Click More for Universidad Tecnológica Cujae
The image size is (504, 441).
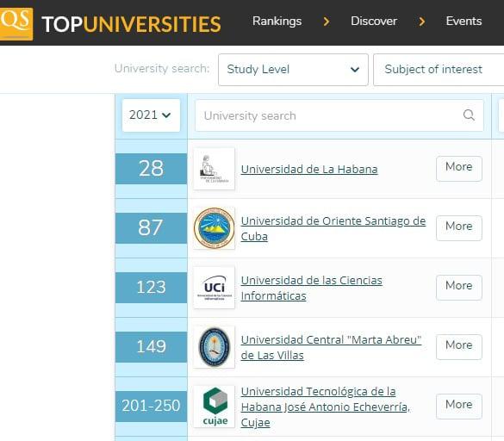tap(459, 407)
